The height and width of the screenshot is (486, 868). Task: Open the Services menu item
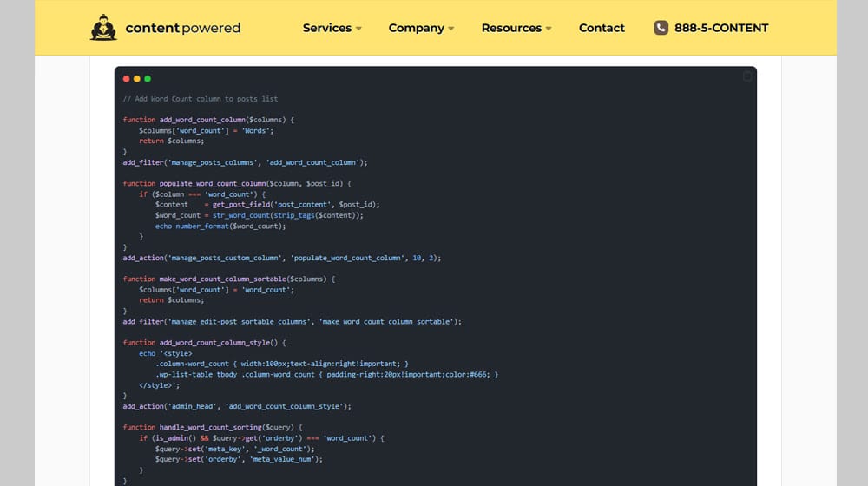point(326,28)
